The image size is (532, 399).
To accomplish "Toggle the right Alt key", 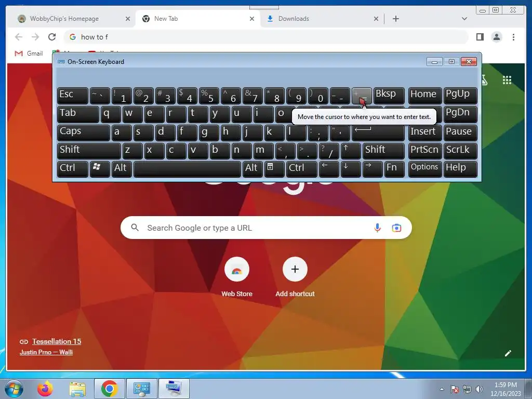I will tap(252, 169).
